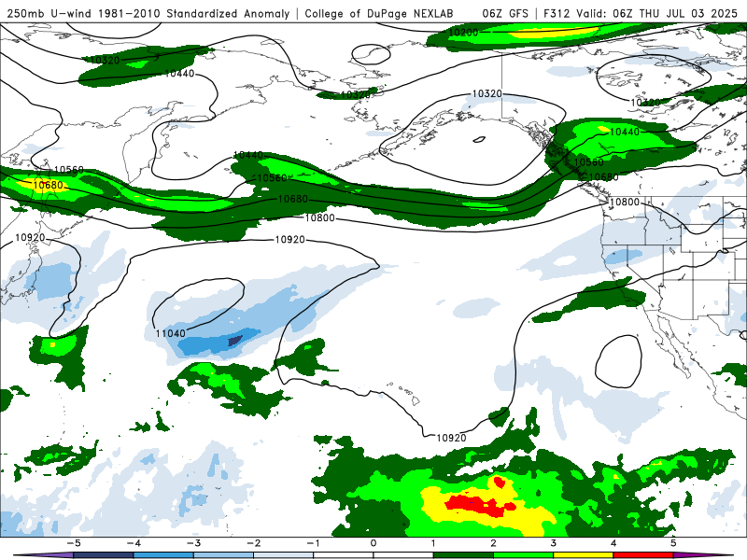Click the colorbar tick label '1'
747x560 pixels.
coord(433,543)
